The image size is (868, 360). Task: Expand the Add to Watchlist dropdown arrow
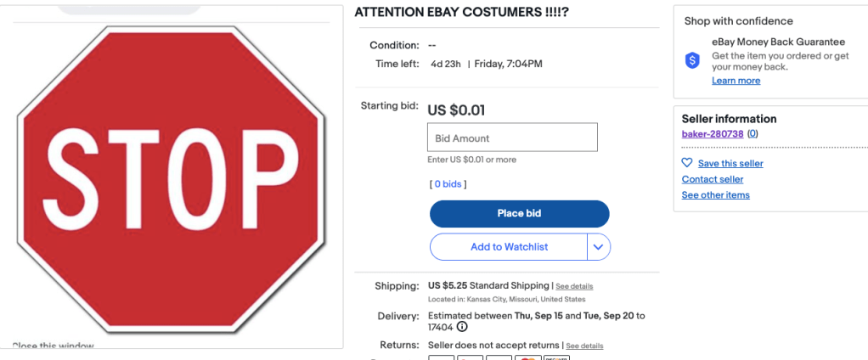(599, 247)
